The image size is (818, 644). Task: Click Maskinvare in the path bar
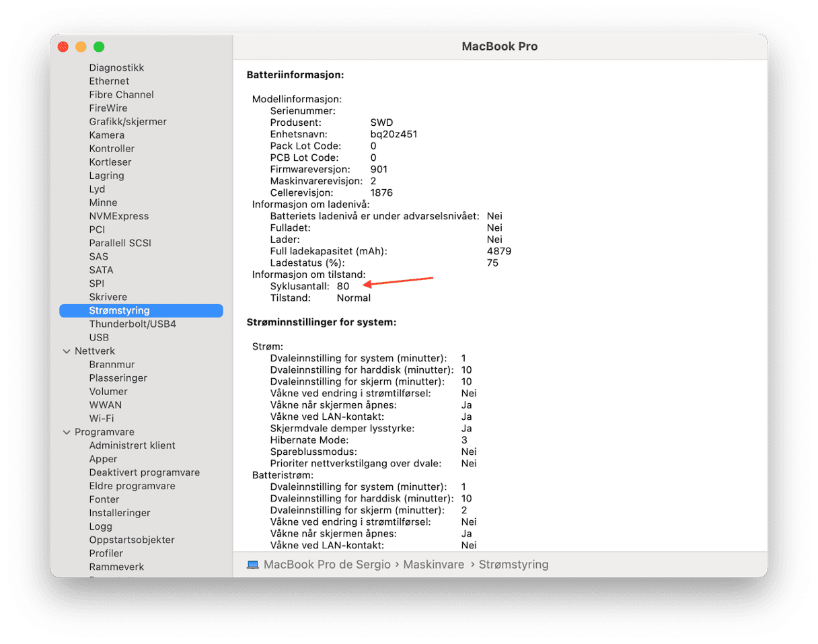pos(434,565)
